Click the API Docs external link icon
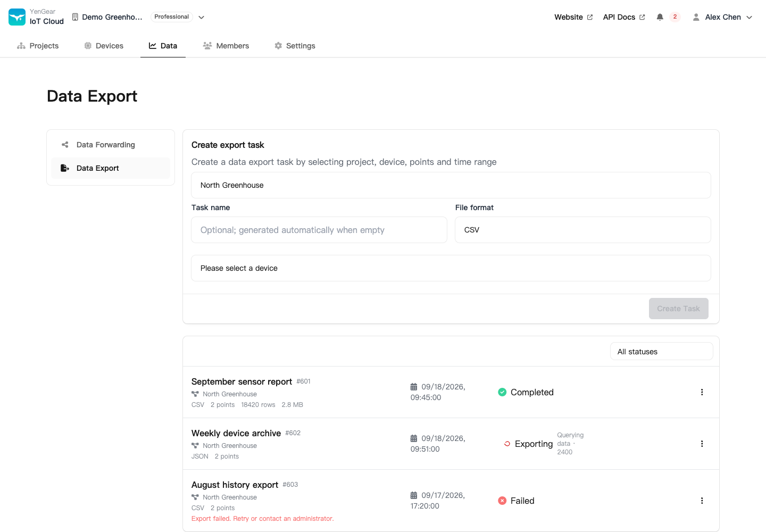This screenshot has height=532, width=766. (642, 17)
